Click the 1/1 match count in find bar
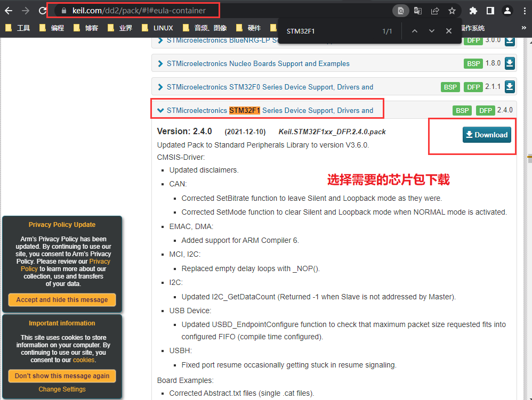This screenshot has width=532, height=400. pos(387,31)
